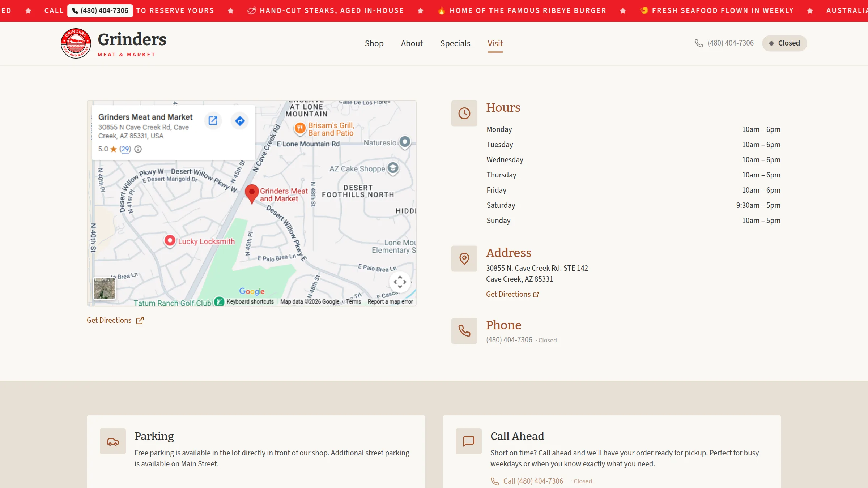868x488 pixels.
Task: Click Call (480) 404-7306 in Call Ahead
Action: 527,481
